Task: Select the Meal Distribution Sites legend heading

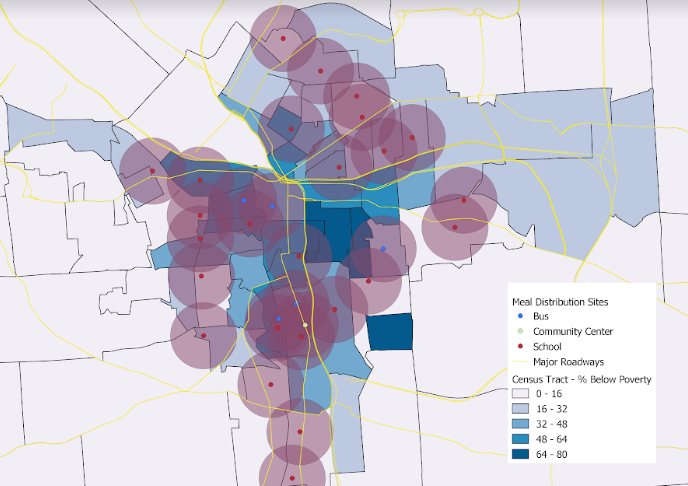Action: point(560,302)
